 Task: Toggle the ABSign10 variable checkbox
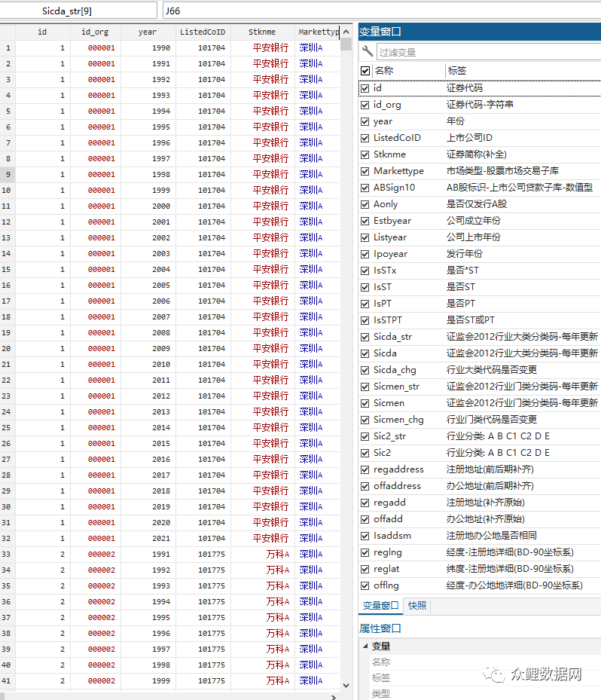coord(365,188)
